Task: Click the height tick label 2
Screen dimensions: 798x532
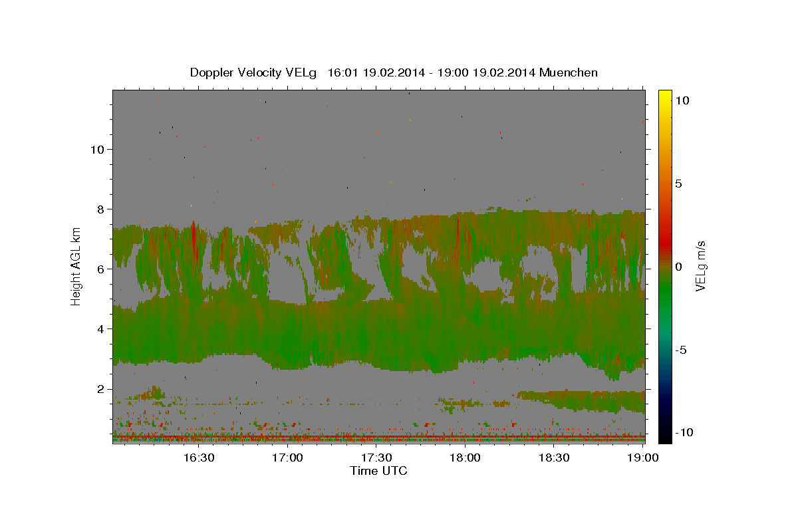Action: [101, 389]
